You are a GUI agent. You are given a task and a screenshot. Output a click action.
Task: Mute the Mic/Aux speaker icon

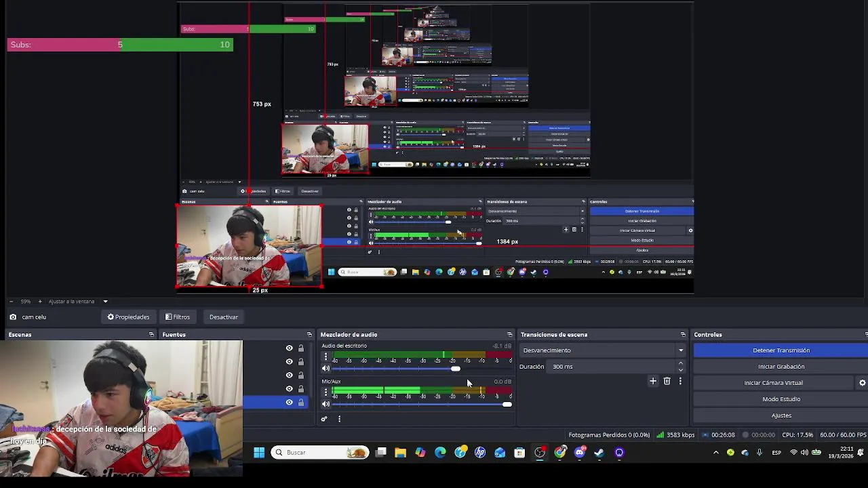point(325,404)
